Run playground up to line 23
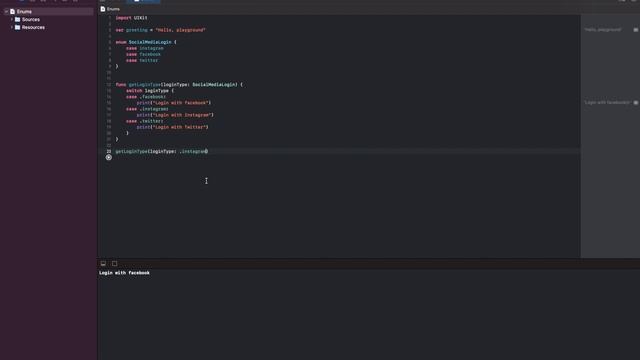The width and height of the screenshot is (640, 360). 109,157
